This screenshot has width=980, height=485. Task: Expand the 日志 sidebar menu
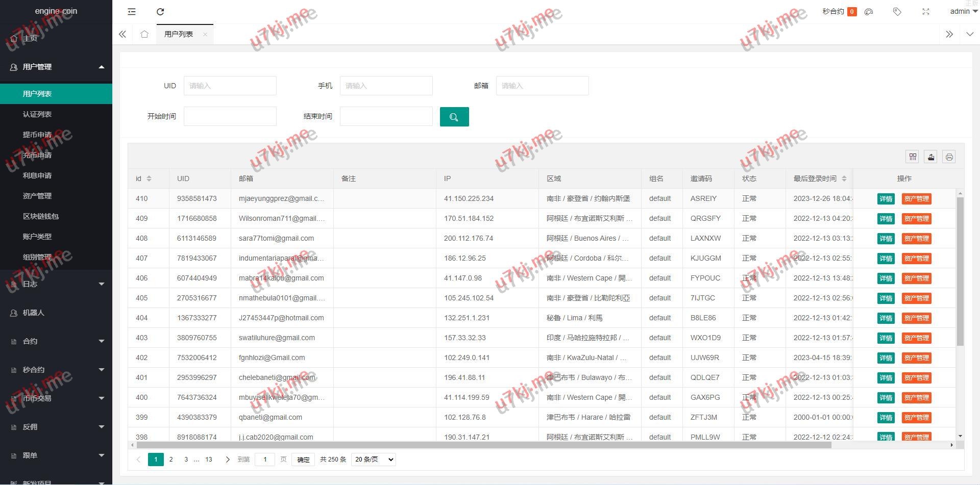pyautogui.click(x=56, y=284)
